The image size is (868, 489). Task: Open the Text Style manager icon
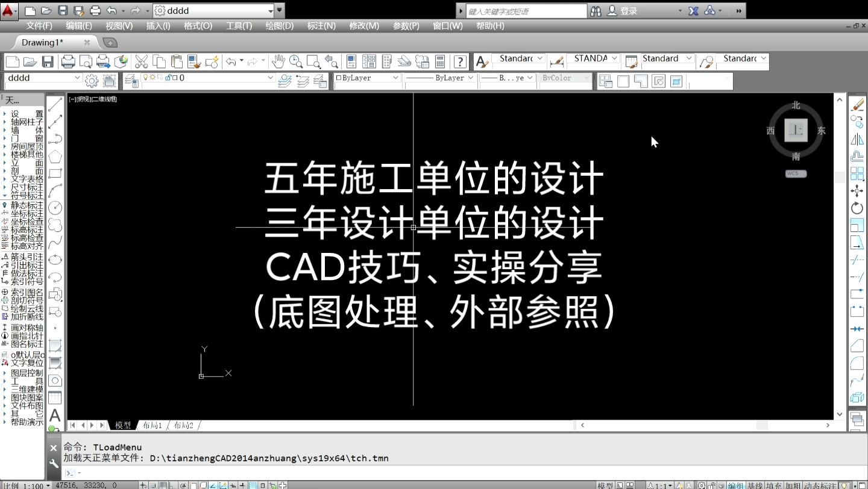click(x=482, y=61)
